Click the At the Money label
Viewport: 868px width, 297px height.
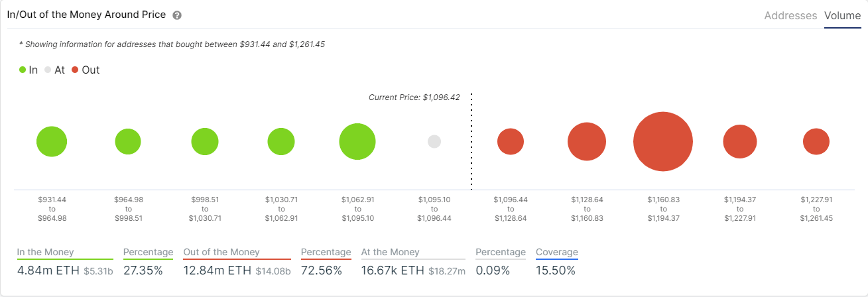[391, 252]
